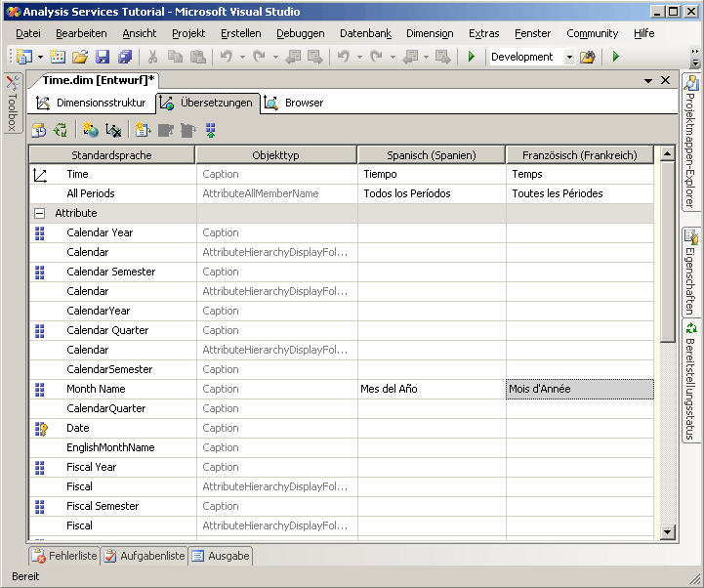Click the Open File folder icon

click(x=80, y=57)
